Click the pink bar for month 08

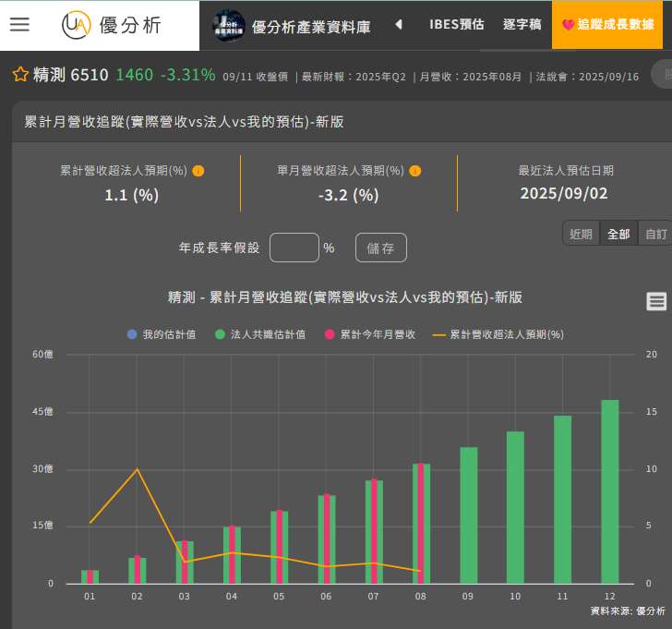pos(421,523)
